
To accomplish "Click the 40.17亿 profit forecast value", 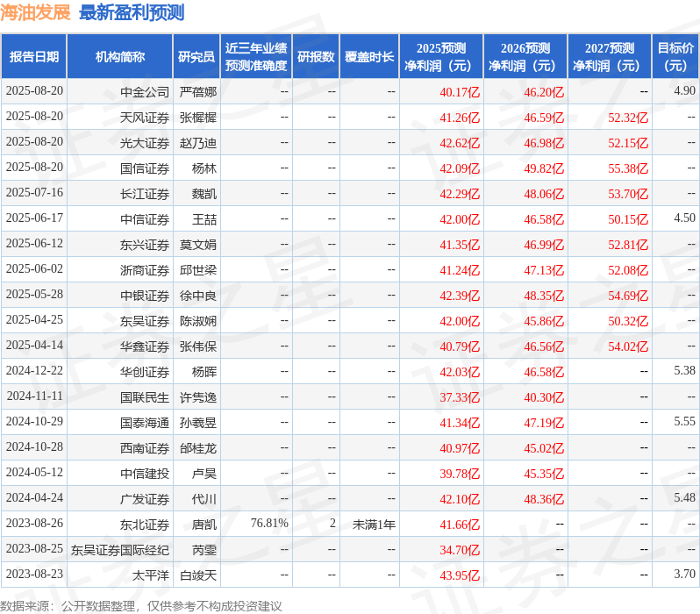I will tap(460, 92).
